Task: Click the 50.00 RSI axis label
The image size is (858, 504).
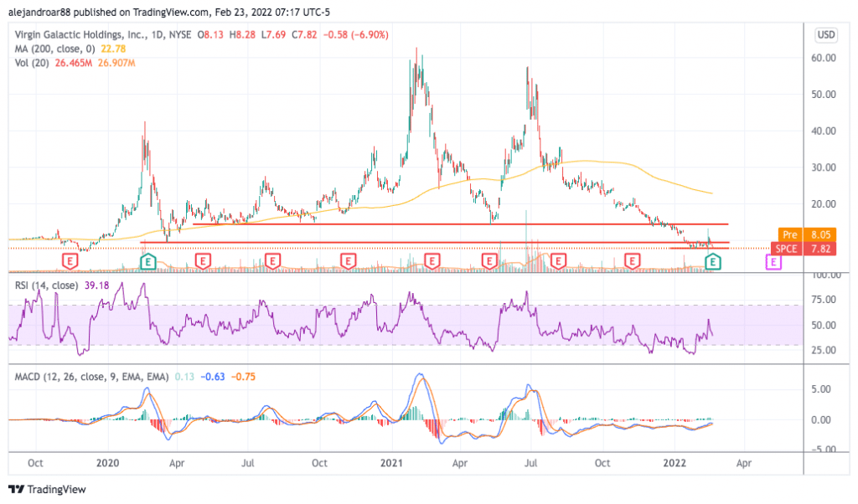Action: [x=824, y=325]
